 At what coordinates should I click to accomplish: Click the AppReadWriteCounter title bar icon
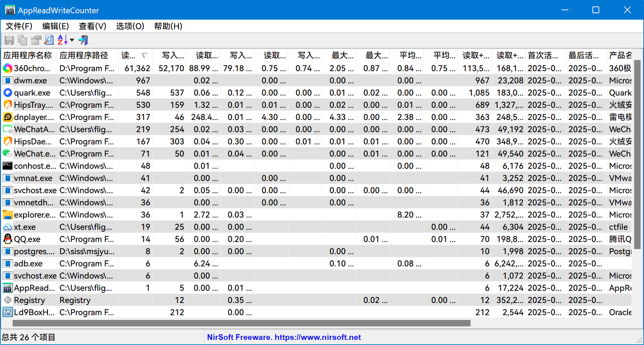coord(10,10)
